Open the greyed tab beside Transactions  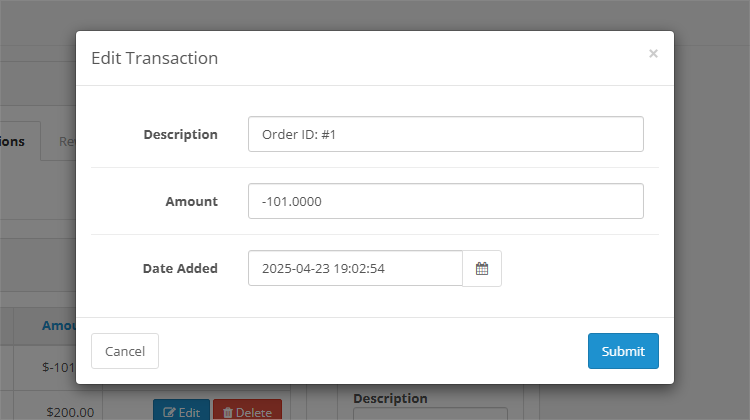[66, 141]
